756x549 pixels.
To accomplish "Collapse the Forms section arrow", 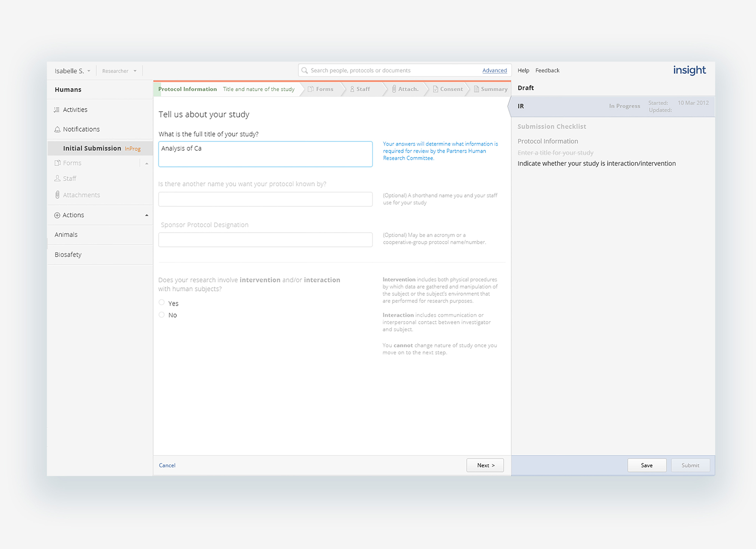I will click(x=147, y=163).
